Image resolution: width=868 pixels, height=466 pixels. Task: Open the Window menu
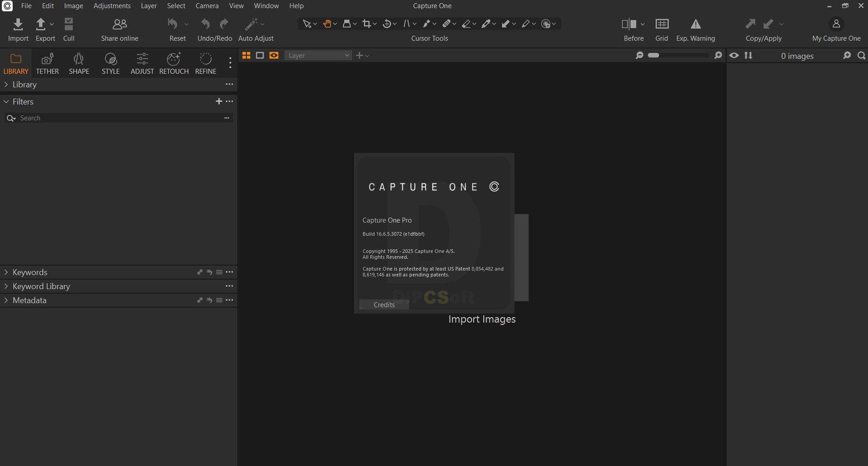266,6
